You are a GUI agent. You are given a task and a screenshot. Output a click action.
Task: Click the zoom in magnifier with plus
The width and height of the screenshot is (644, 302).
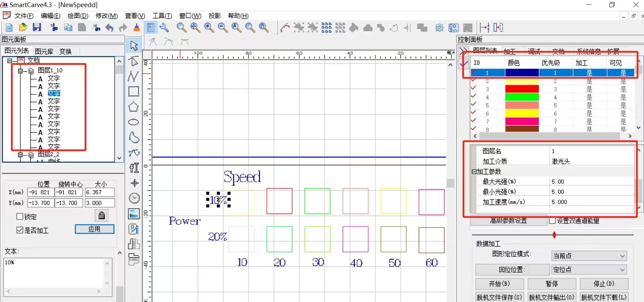[x=209, y=27]
